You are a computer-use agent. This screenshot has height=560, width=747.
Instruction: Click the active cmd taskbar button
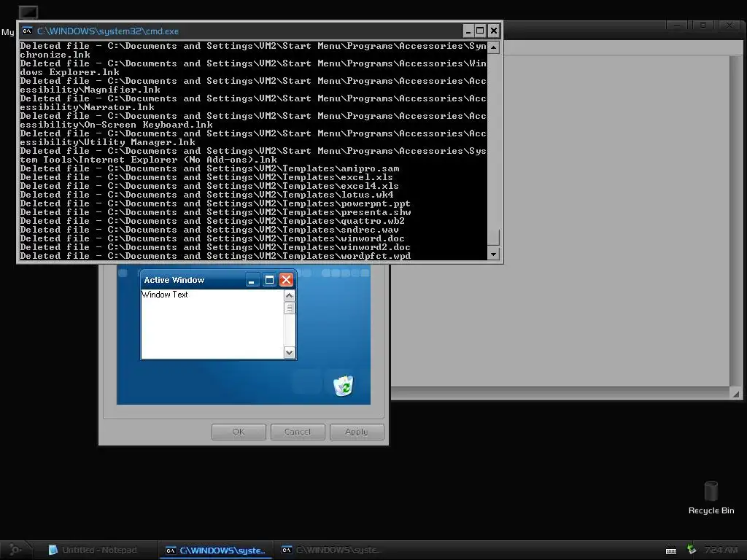pos(216,551)
